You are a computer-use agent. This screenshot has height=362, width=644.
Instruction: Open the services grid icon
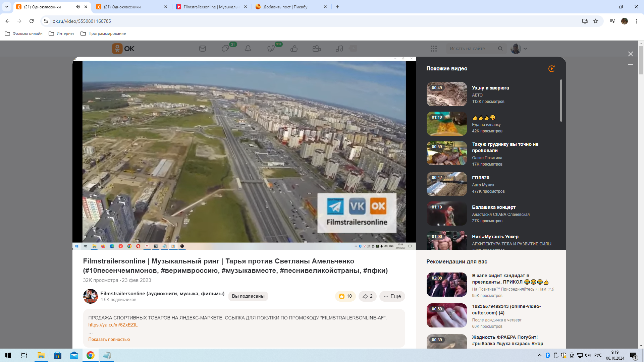tap(434, 49)
